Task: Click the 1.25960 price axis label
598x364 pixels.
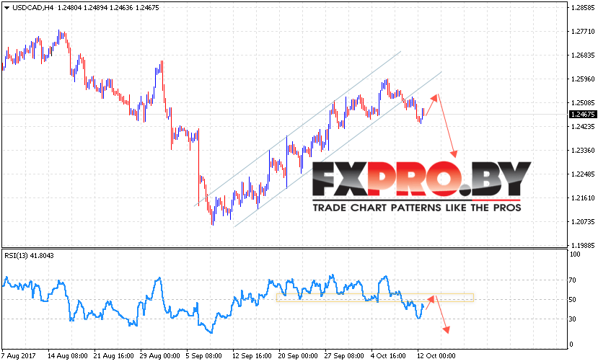Action: pyautogui.click(x=583, y=79)
